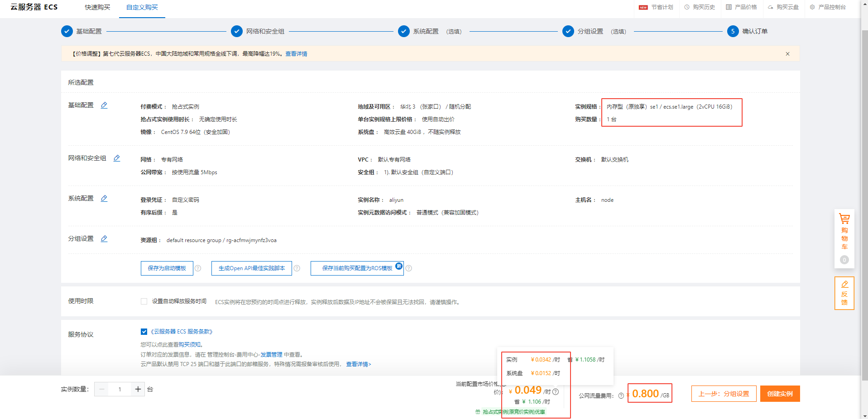Open the 购物车 shopping cart panel
Image resolution: width=868 pixels, height=419 pixels.
[844, 238]
